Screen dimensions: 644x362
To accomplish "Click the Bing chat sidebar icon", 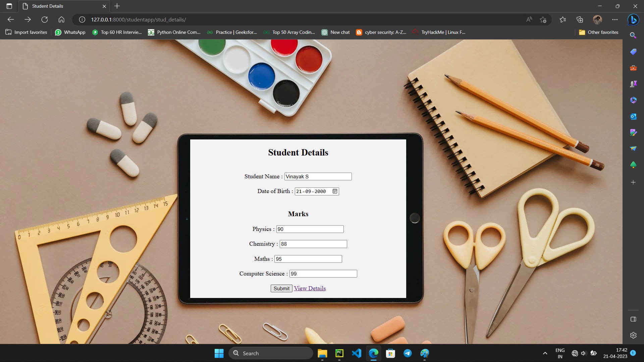I will pos(633,20).
